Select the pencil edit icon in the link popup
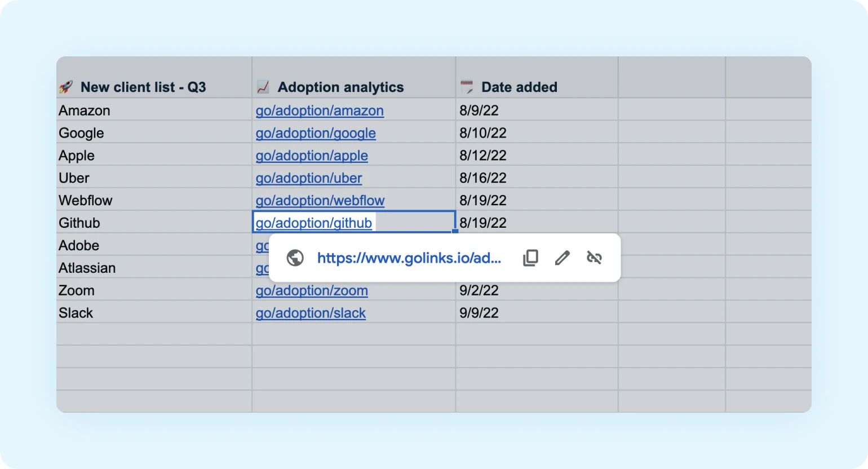The image size is (868, 469). coord(562,258)
